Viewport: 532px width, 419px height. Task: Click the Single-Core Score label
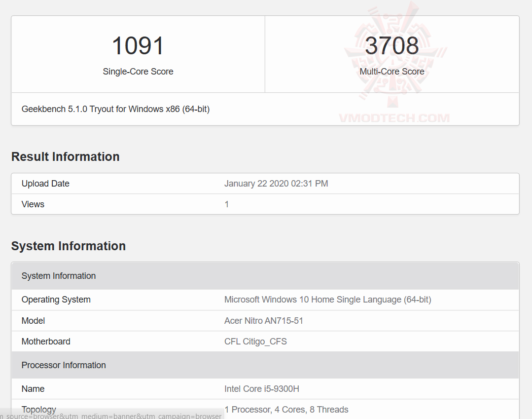(138, 72)
